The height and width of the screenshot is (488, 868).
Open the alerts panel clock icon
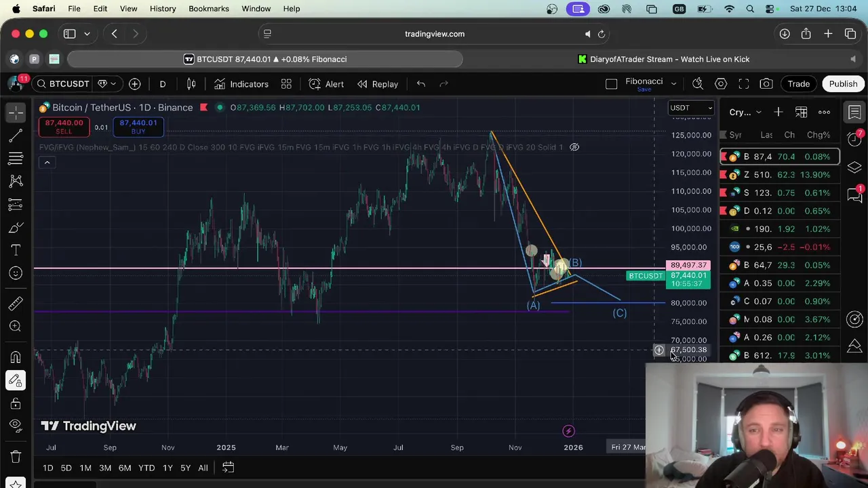coord(854,139)
